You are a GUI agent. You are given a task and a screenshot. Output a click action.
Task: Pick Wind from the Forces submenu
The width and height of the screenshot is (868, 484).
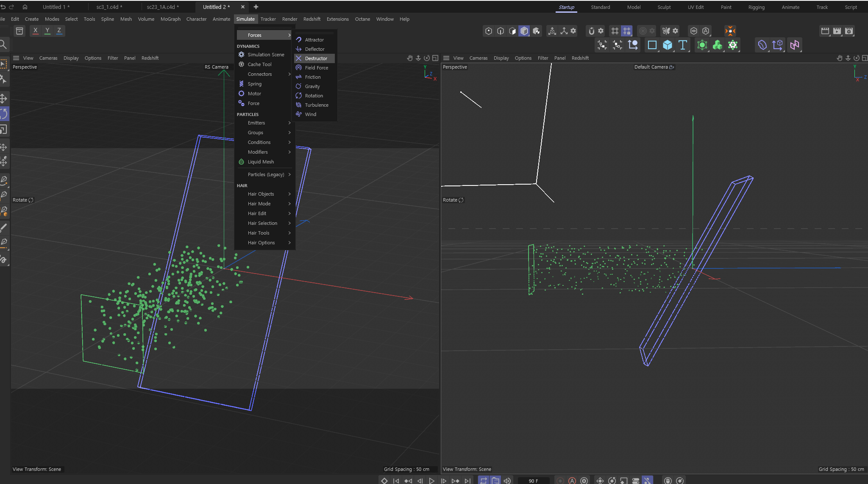314,114
